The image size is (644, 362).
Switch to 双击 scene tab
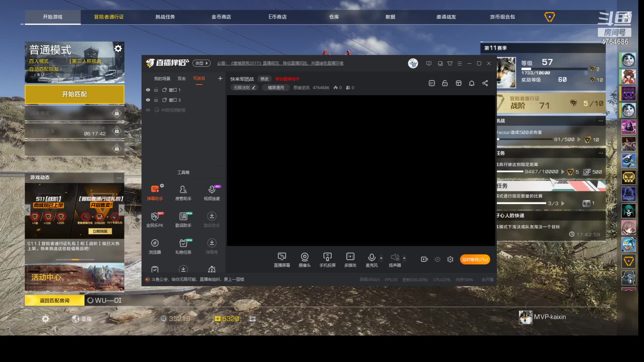pyautogui.click(x=181, y=78)
